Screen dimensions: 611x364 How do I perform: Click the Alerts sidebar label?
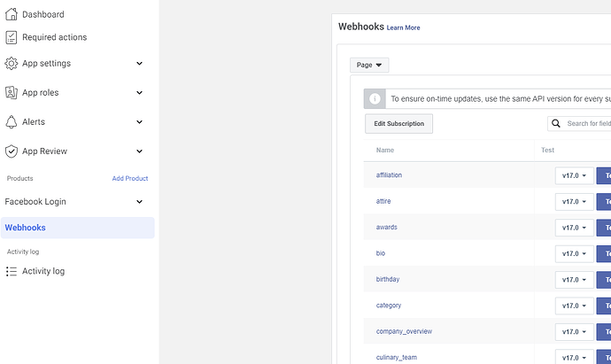pos(34,122)
